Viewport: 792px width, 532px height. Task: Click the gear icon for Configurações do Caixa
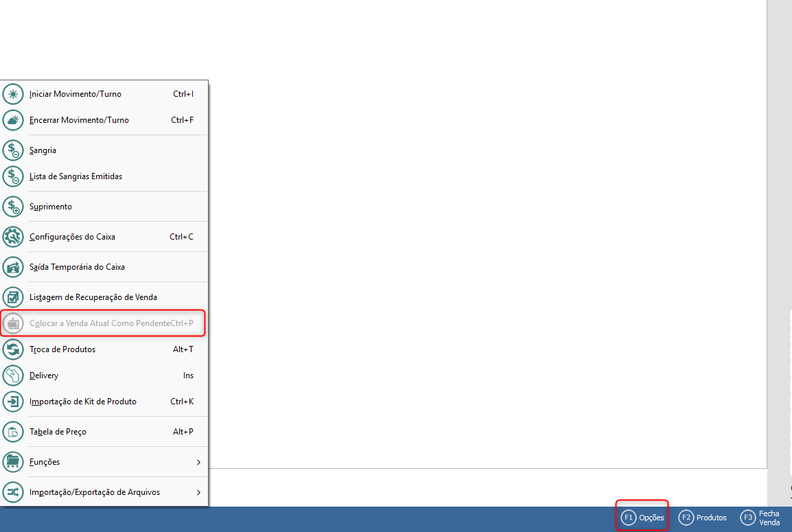tap(13, 237)
